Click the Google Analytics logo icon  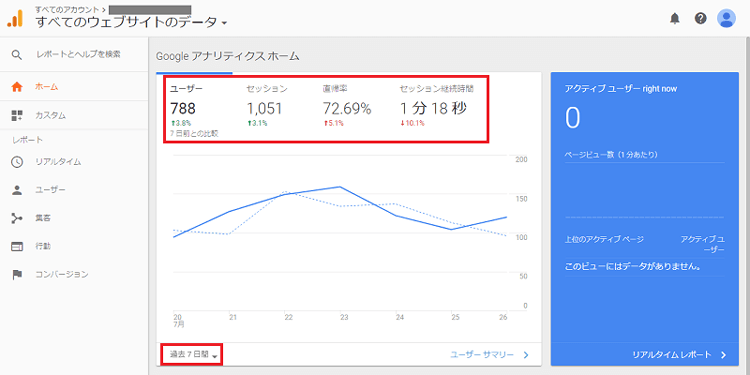[15, 18]
